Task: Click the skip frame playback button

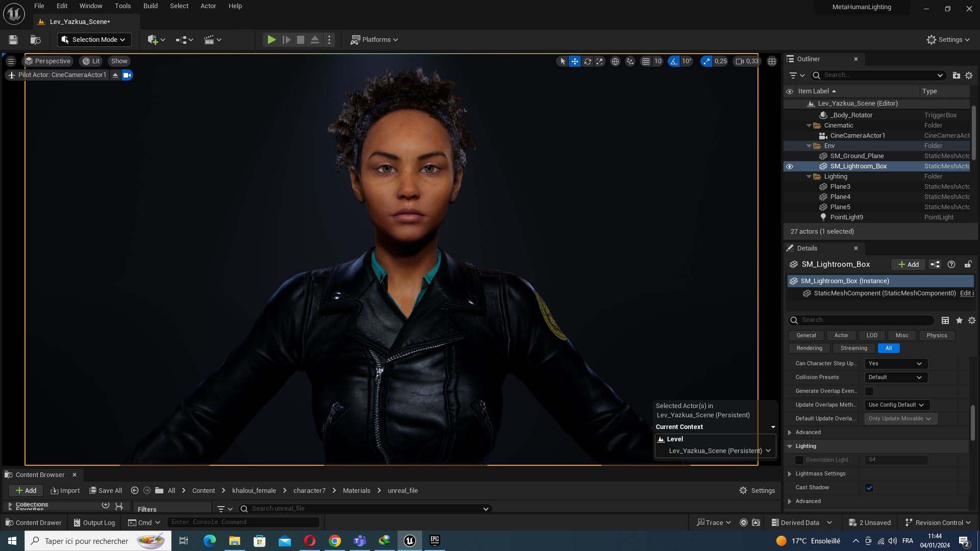Action: tap(286, 40)
